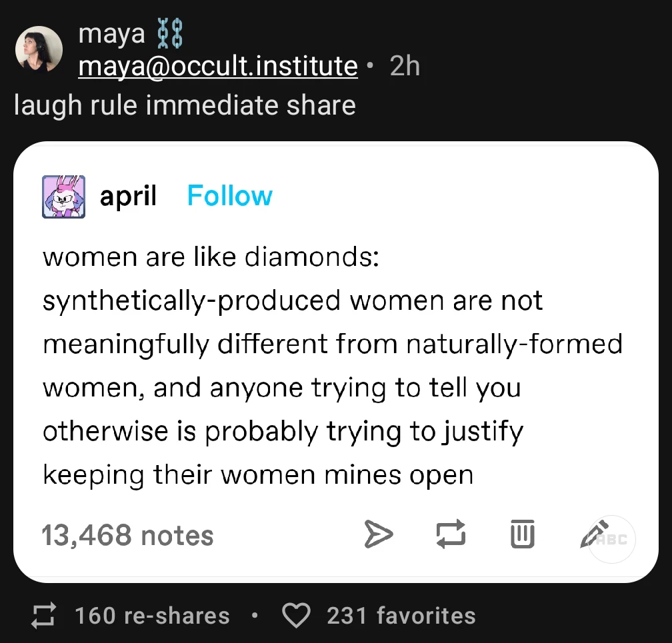
Task: Open the 13,468 notes list
Action: point(127,535)
